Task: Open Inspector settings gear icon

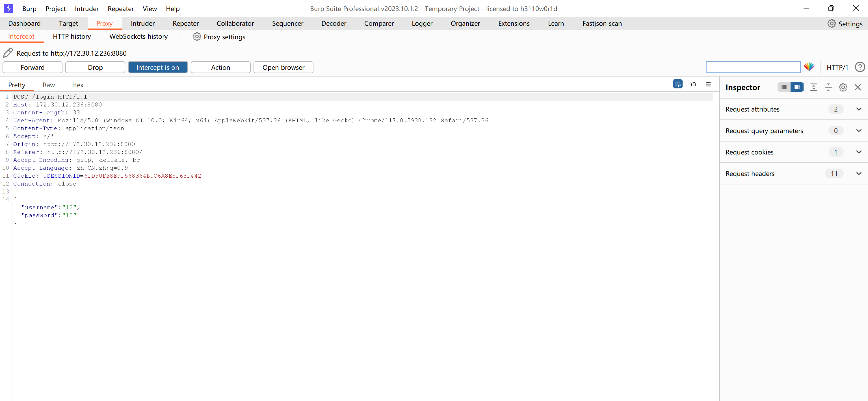Action: coord(843,88)
